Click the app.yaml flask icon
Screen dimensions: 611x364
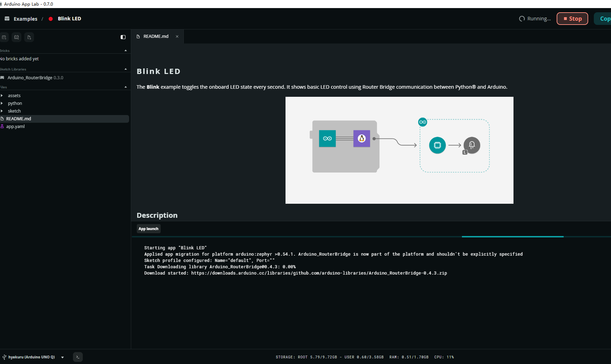2,126
